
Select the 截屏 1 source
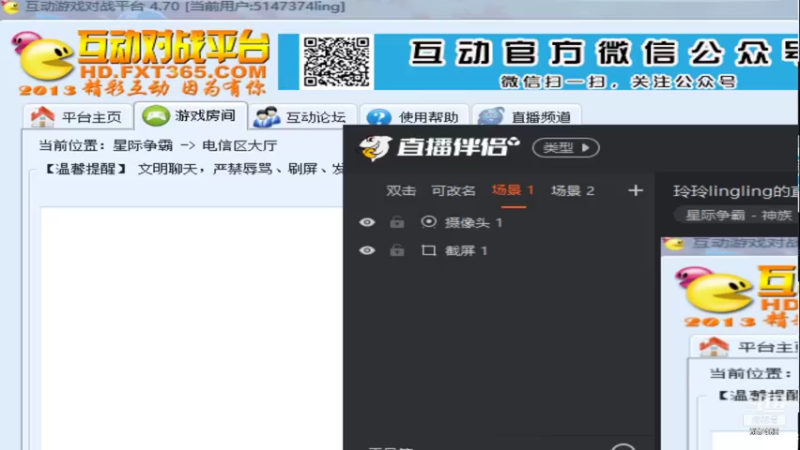point(466,251)
